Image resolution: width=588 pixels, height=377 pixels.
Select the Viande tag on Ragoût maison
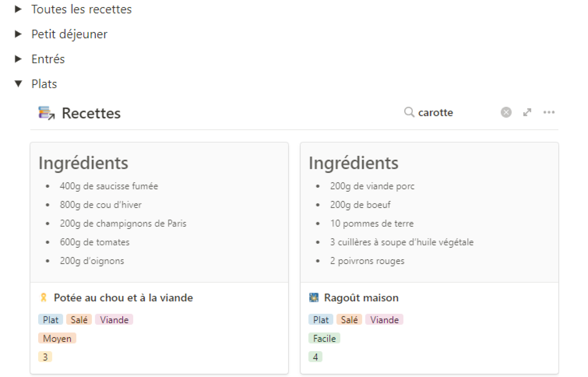pos(384,319)
